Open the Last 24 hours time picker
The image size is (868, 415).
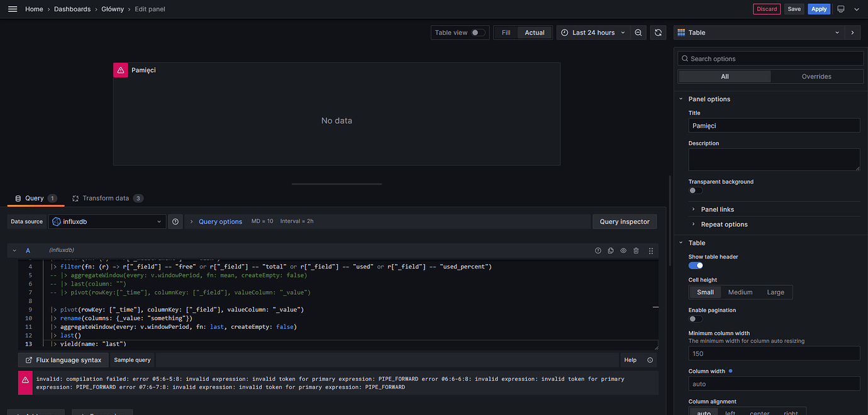click(x=593, y=33)
